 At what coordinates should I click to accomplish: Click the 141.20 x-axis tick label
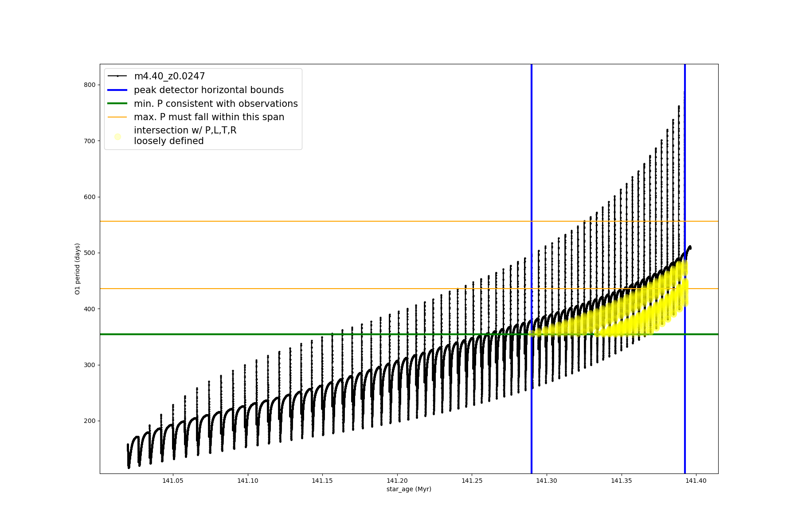pos(397,481)
